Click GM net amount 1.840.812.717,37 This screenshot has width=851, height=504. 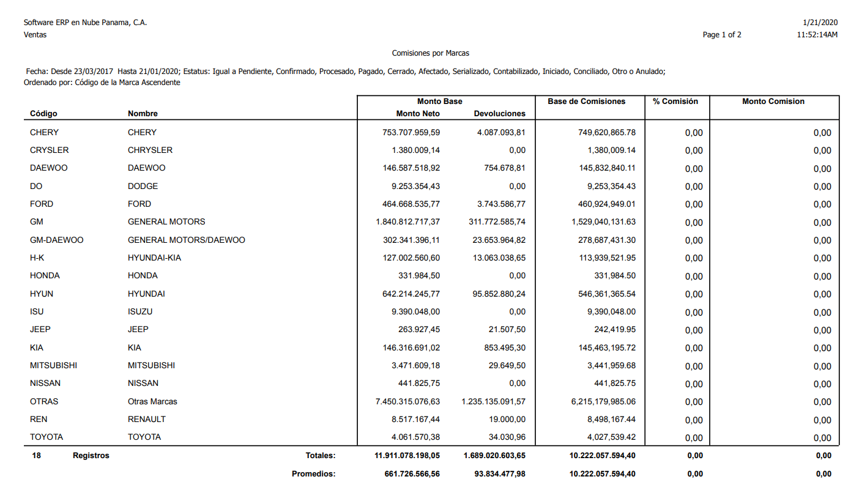point(408,222)
